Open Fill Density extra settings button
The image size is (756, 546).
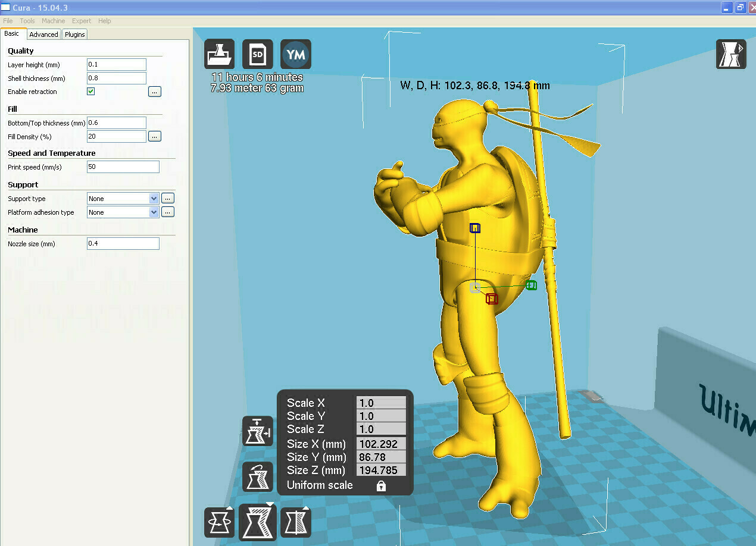tap(155, 136)
